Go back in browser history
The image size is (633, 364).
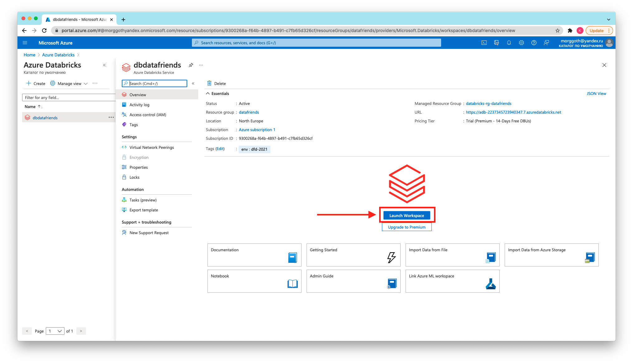tap(24, 31)
